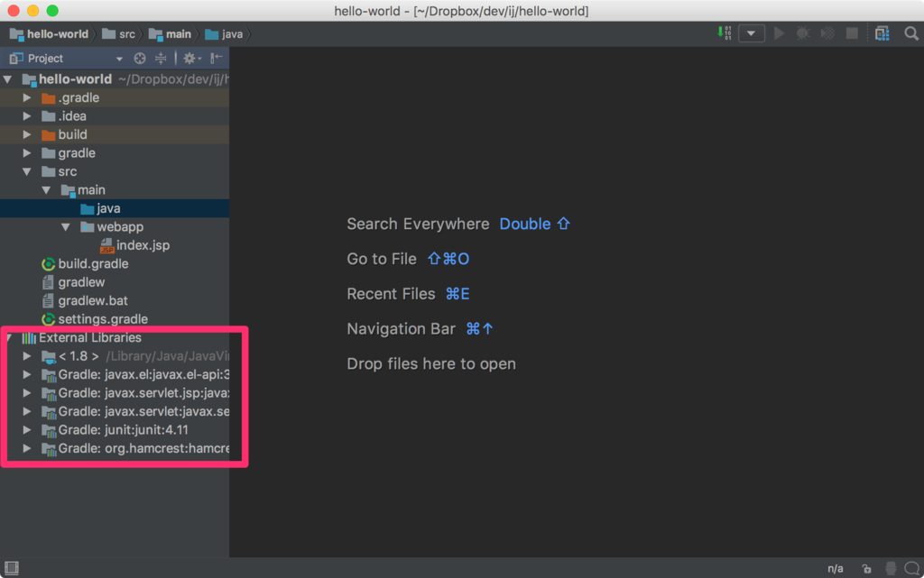Click the settings.gradle Gradle icon

coord(49,319)
